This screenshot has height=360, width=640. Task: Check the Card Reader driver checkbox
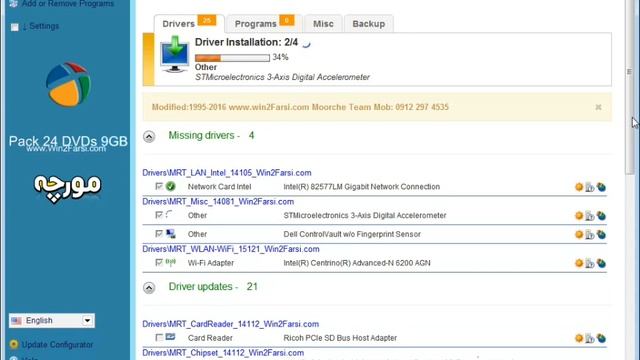coord(159,338)
